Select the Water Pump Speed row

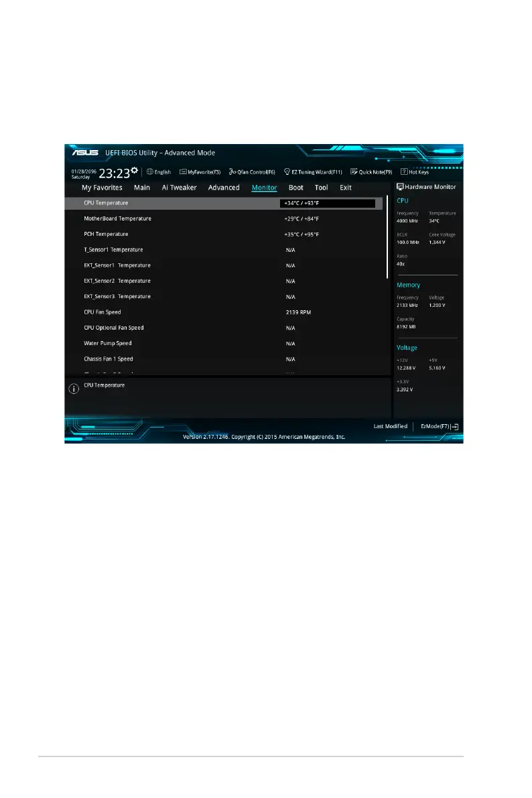(x=224, y=344)
